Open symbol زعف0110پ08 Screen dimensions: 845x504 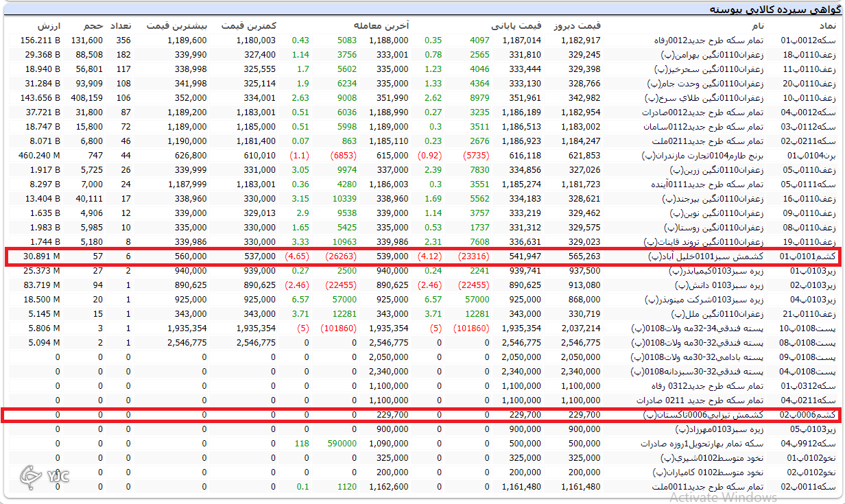point(809,228)
